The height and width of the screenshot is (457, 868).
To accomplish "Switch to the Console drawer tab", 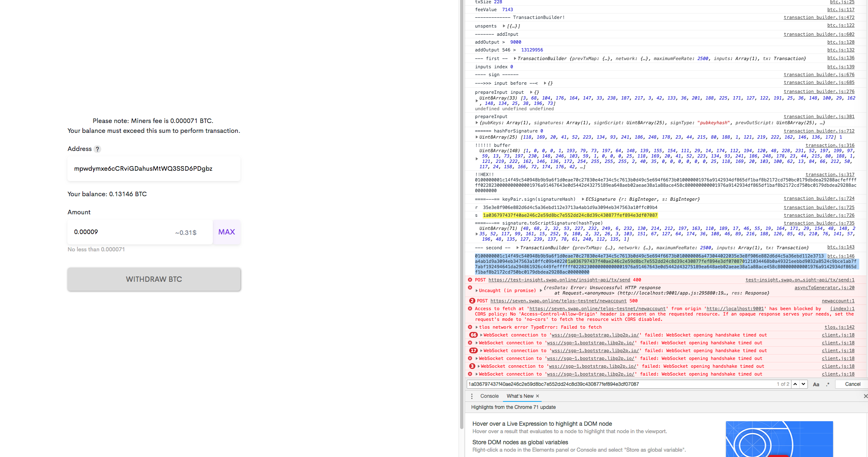I will (489, 396).
